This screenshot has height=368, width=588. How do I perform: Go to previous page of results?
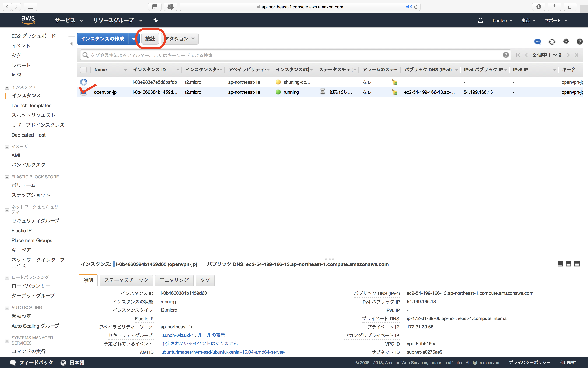(526, 55)
